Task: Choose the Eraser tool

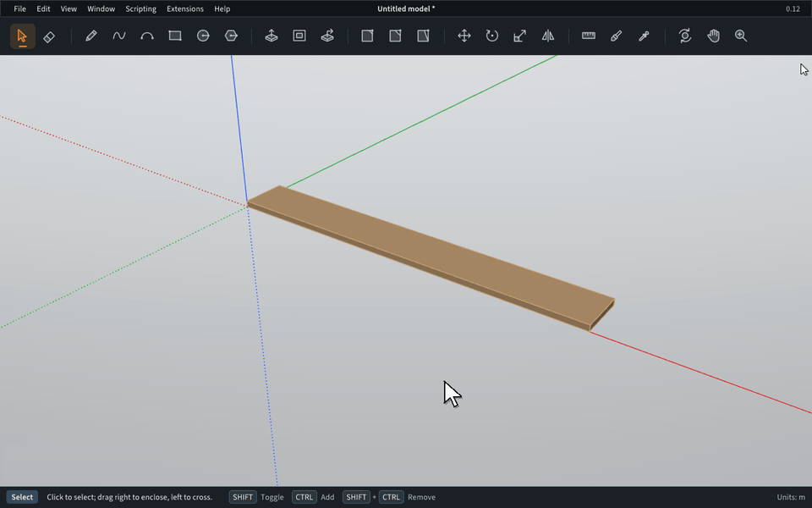Action: tap(49, 36)
